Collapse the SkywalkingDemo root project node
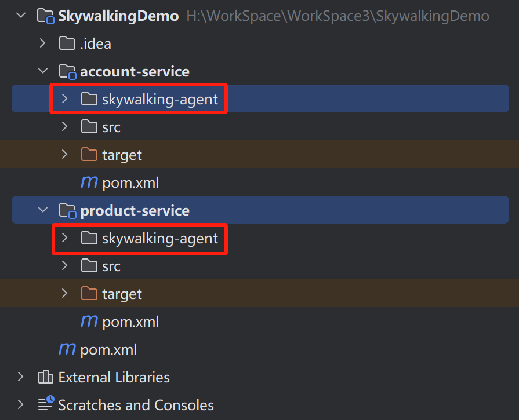This screenshot has width=519, height=420. click(21, 15)
